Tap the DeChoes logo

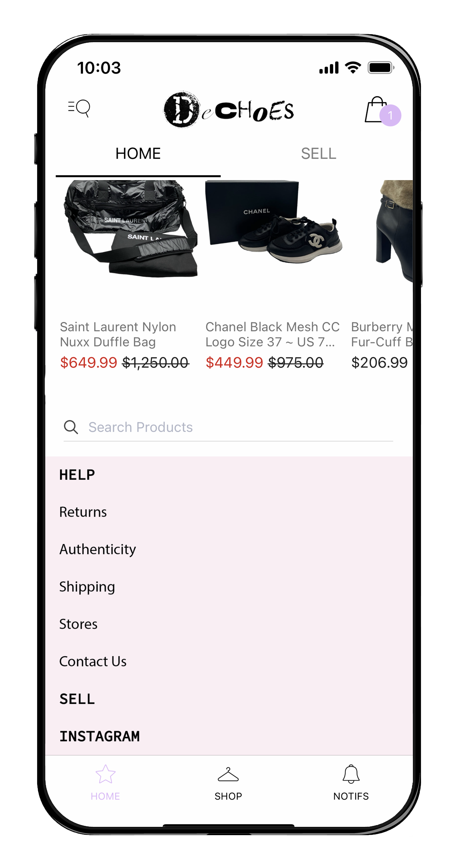click(228, 110)
